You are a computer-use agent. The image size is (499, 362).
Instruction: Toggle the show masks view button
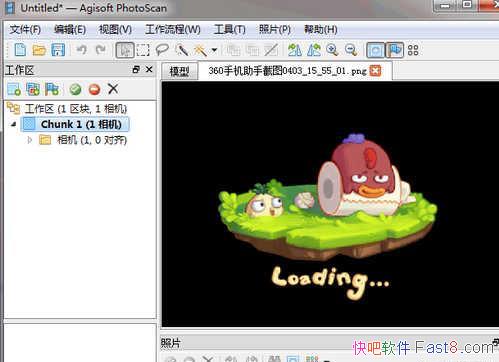pos(376,50)
